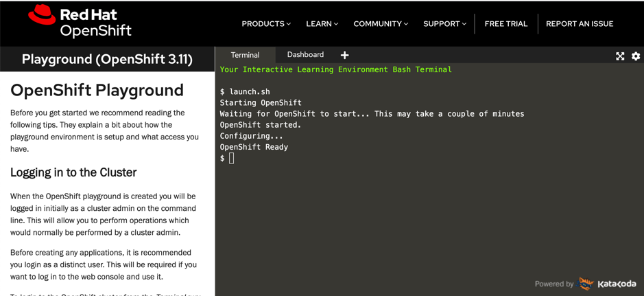Viewport: 644px width, 296px height.
Task: Toggle fullscreen terminal with expand arrows icon
Action: [620, 56]
